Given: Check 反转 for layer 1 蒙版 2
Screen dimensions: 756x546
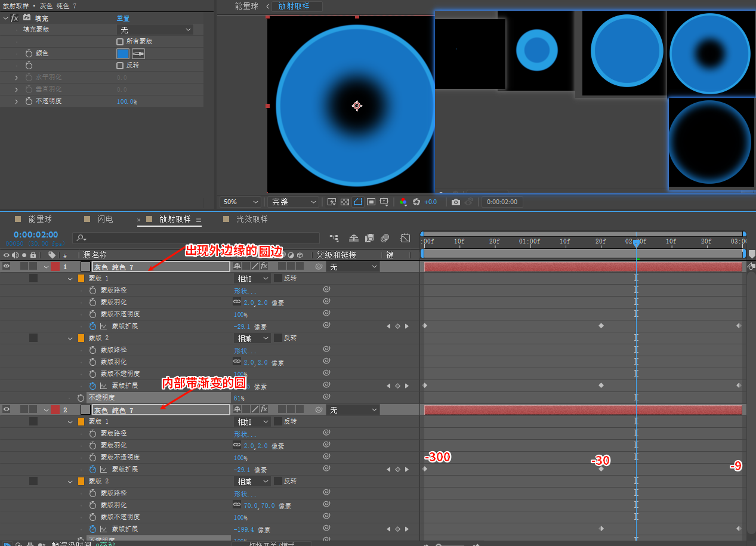Looking at the screenshot, I should 278,338.
